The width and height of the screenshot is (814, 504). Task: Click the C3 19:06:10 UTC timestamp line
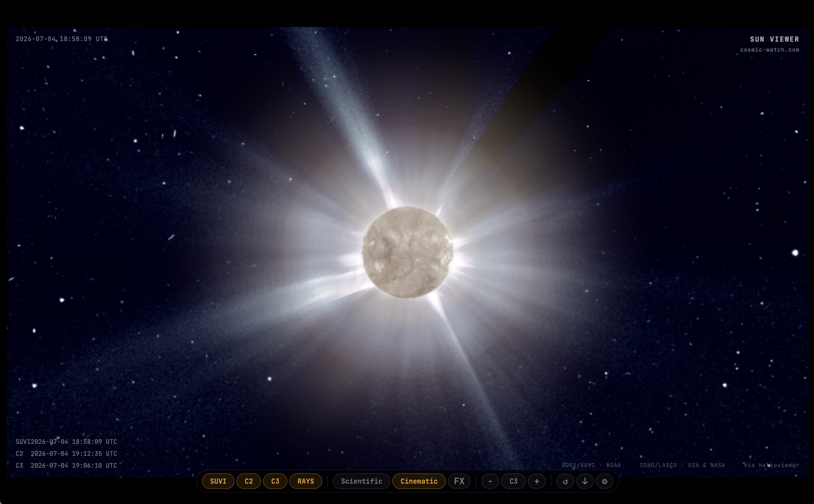66,465
